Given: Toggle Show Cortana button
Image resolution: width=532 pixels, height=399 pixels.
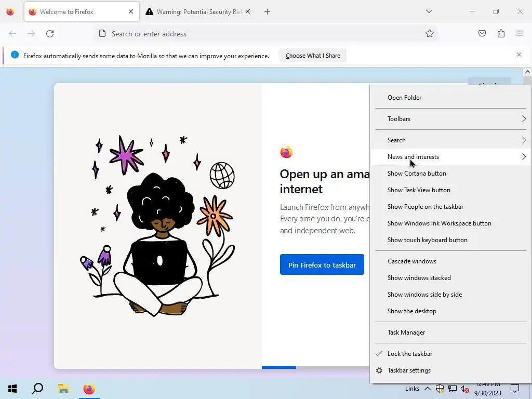Looking at the screenshot, I should tap(450, 174).
